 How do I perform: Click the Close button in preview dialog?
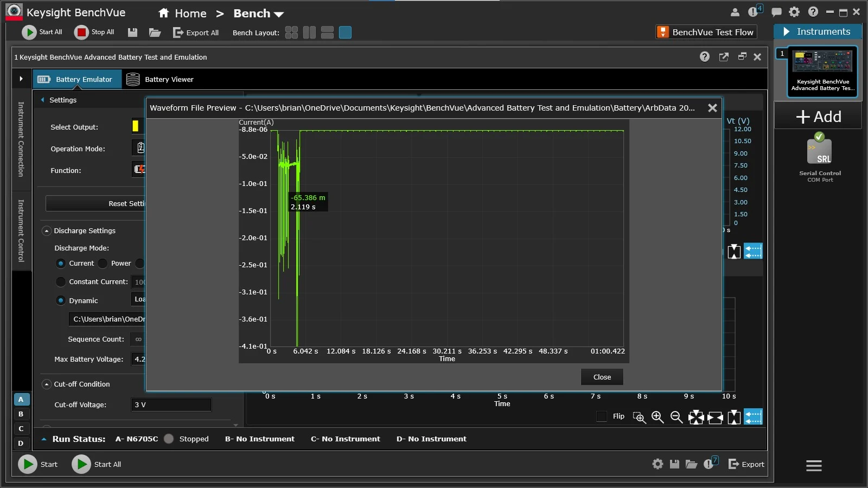(x=602, y=377)
